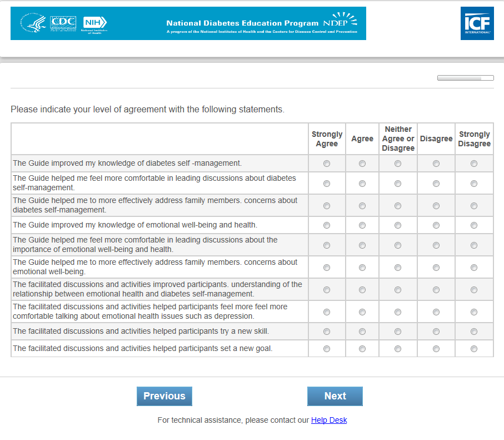The height and width of the screenshot is (440, 504).
Task: Select Agree for Guide improved emotional well-being knowledge
Action: click(x=362, y=225)
